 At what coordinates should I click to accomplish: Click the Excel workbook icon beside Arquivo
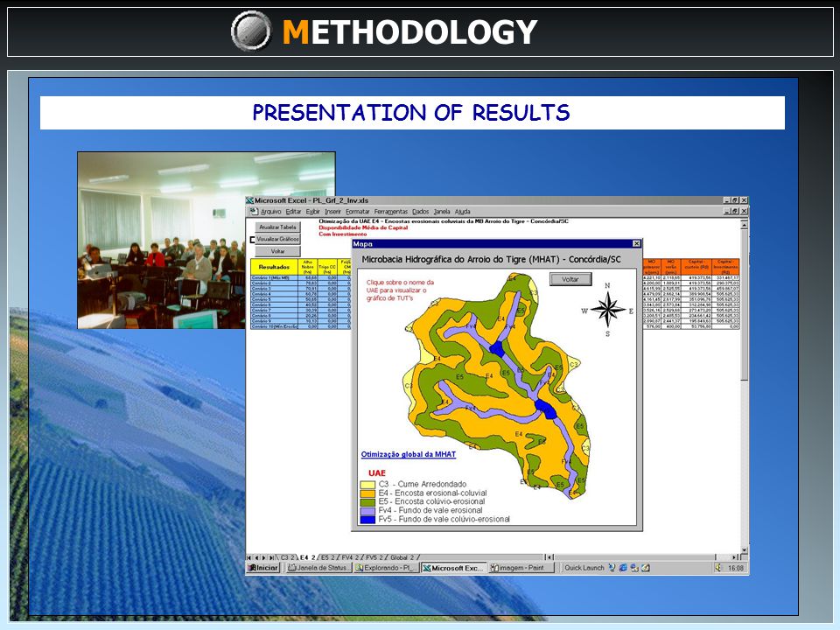click(255, 212)
